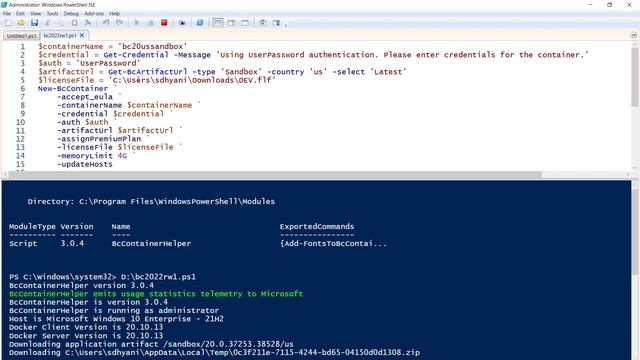The image size is (640, 360).
Task: Click green telemetry message in console
Action: (x=156, y=294)
